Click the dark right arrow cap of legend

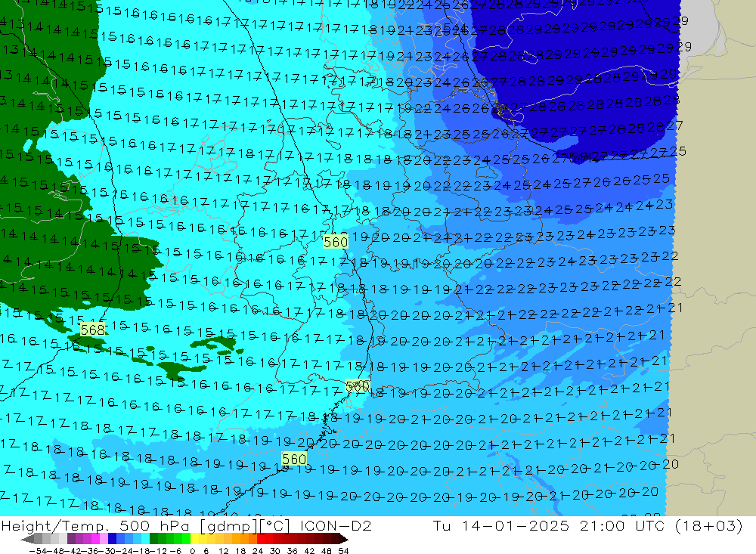(x=344, y=539)
